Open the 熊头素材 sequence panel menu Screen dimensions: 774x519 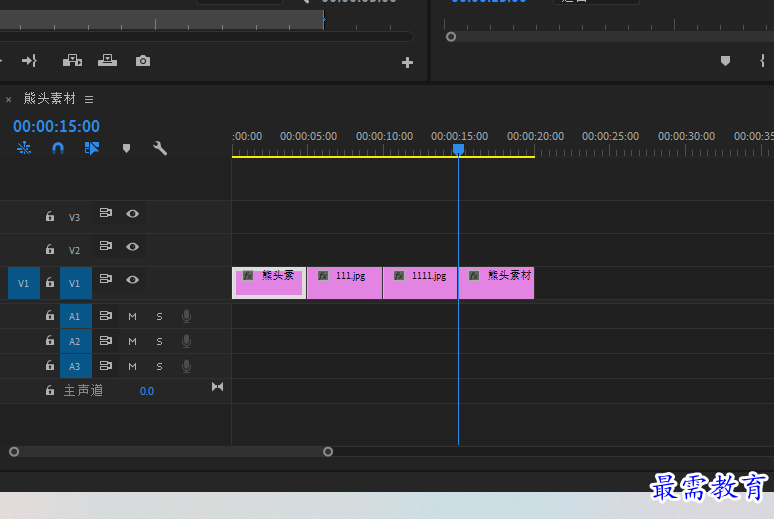tap(89, 100)
